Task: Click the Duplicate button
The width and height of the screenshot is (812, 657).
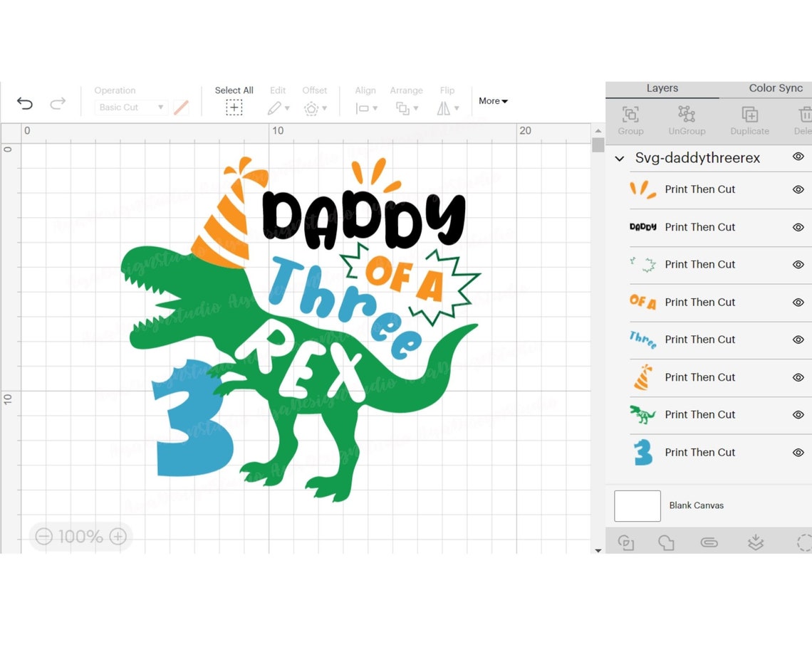Action: pyautogui.click(x=749, y=120)
